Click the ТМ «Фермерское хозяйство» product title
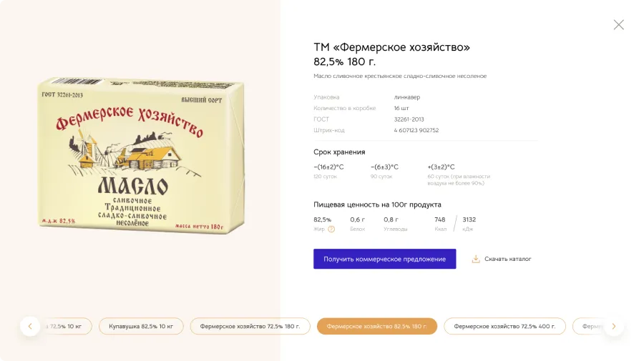644x361 pixels. pos(391,47)
